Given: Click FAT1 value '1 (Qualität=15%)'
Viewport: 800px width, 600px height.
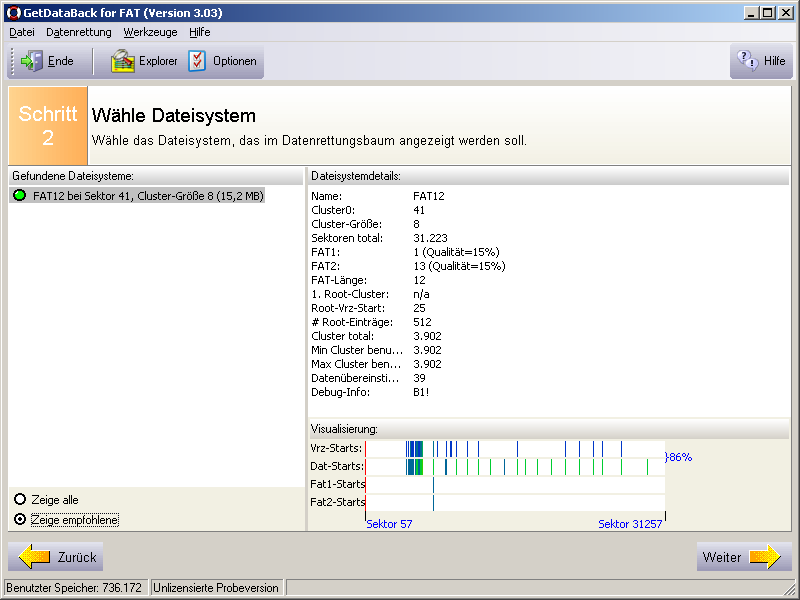Looking at the screenshot, I should 456,252.
